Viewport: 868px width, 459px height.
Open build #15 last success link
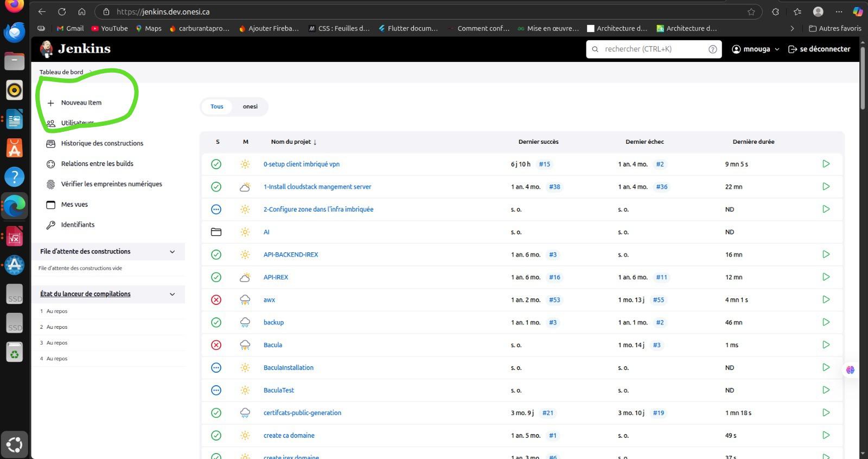[544, 164]
